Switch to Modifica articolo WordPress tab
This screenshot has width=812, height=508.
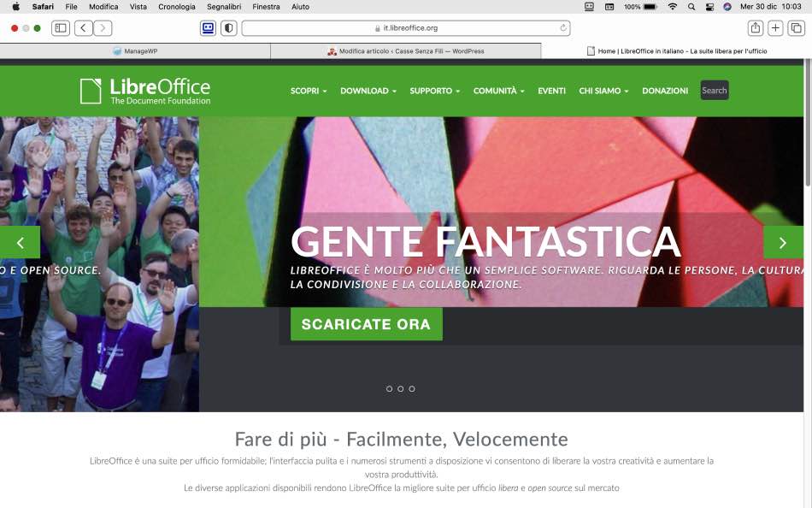tap(406, 50)
